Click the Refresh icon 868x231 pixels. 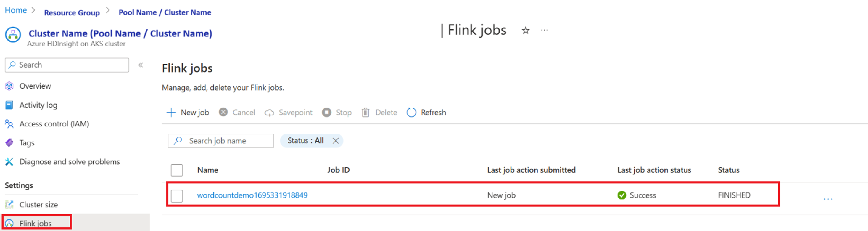click(411, 112)
